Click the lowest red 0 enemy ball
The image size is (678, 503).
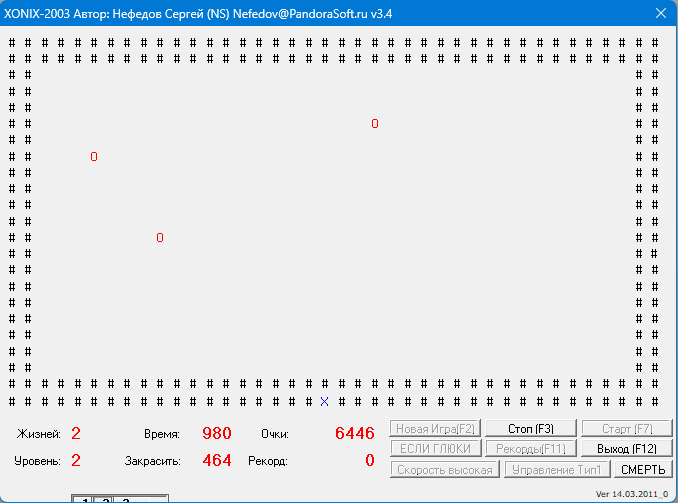point(160,238)
